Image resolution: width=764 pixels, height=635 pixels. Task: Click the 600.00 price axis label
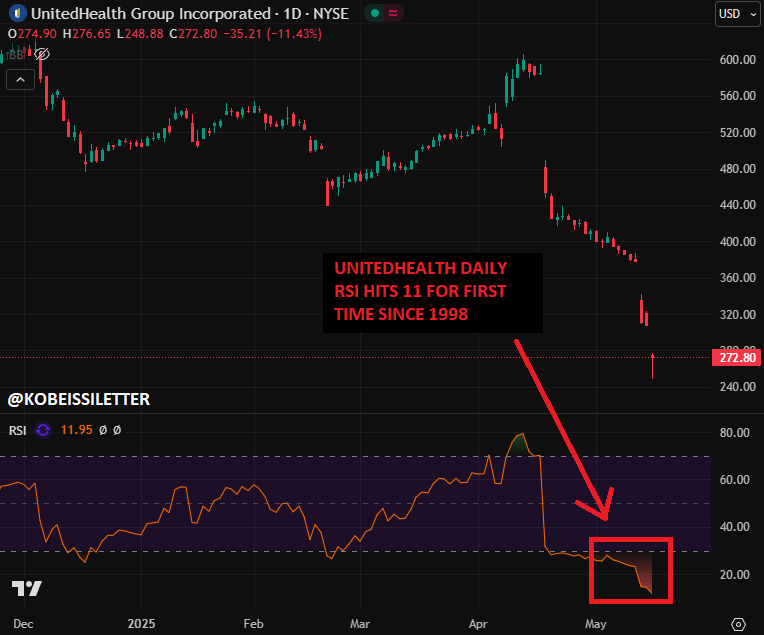[738, 59]
